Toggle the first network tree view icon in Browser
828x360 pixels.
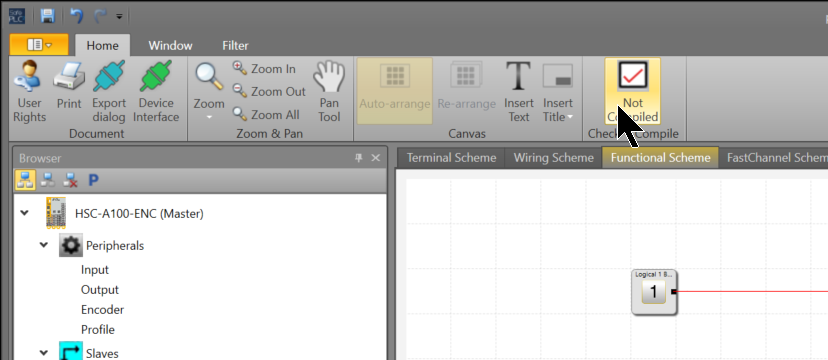pos(25,180)
